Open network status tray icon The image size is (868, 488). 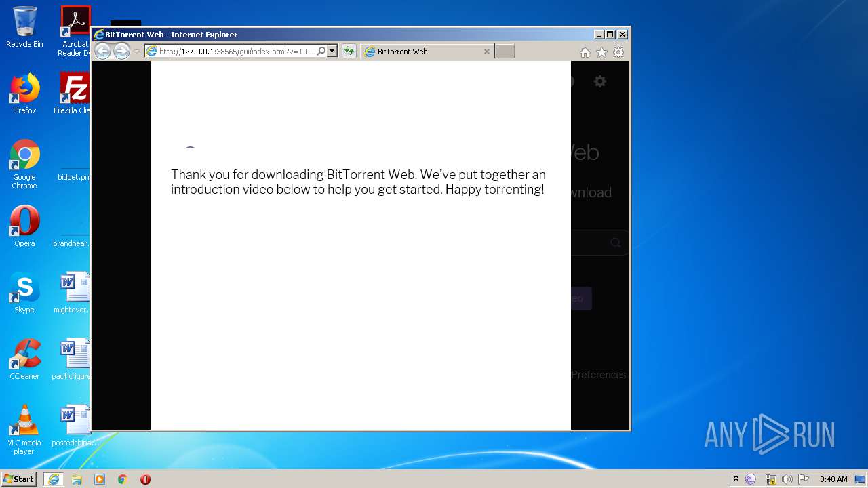tap(771, 479)
